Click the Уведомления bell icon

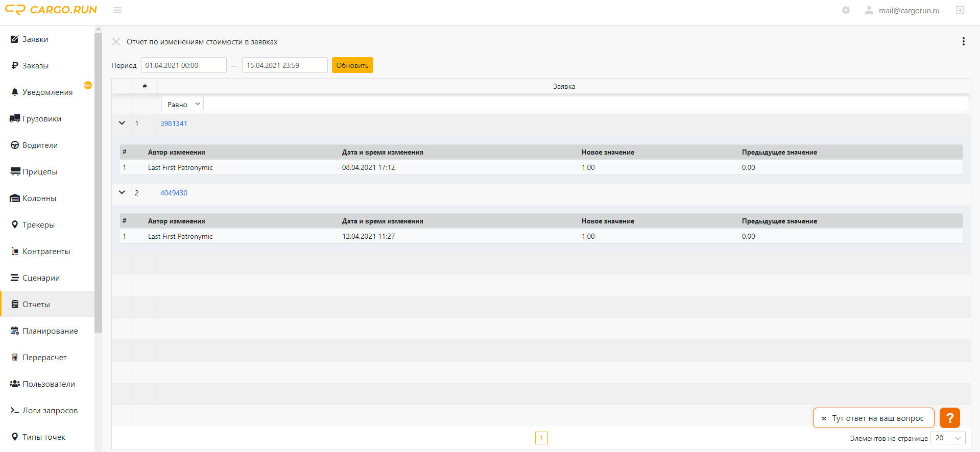click(x=15, y=92)
